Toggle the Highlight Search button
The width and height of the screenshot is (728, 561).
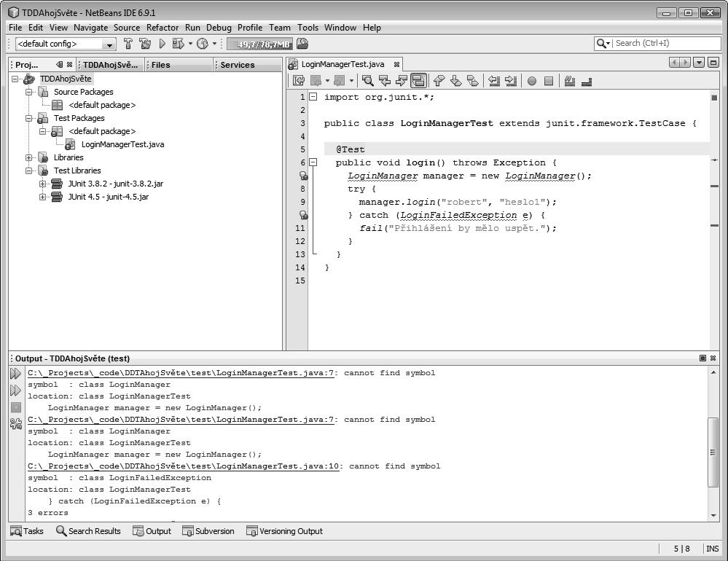(x=418, y=81)
